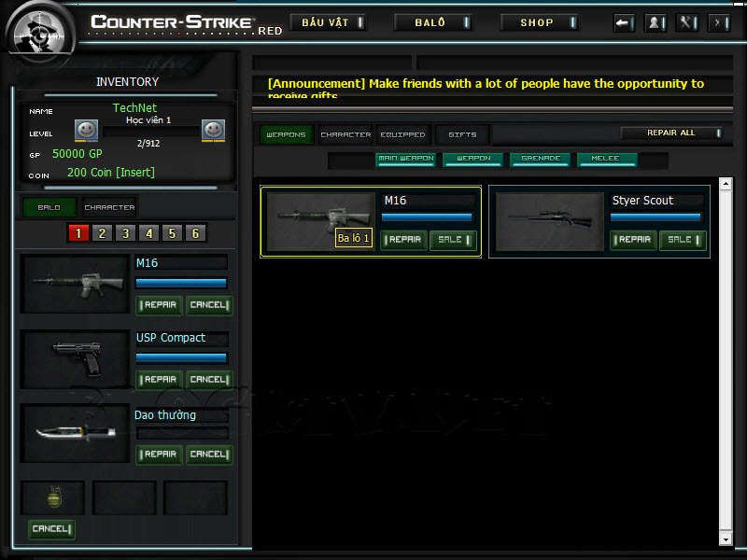This screenshot has height=560, width=747.
Task: Click the second empty grenade slot
Action: 124,497
